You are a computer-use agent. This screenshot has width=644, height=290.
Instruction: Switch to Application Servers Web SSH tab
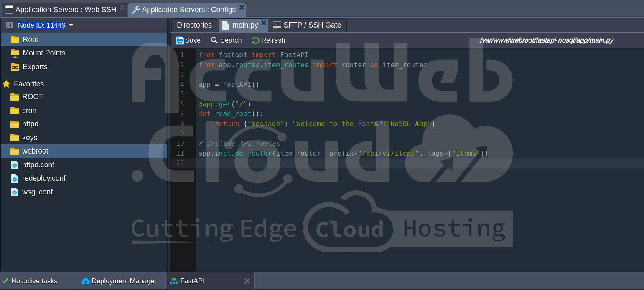[66, 10]
